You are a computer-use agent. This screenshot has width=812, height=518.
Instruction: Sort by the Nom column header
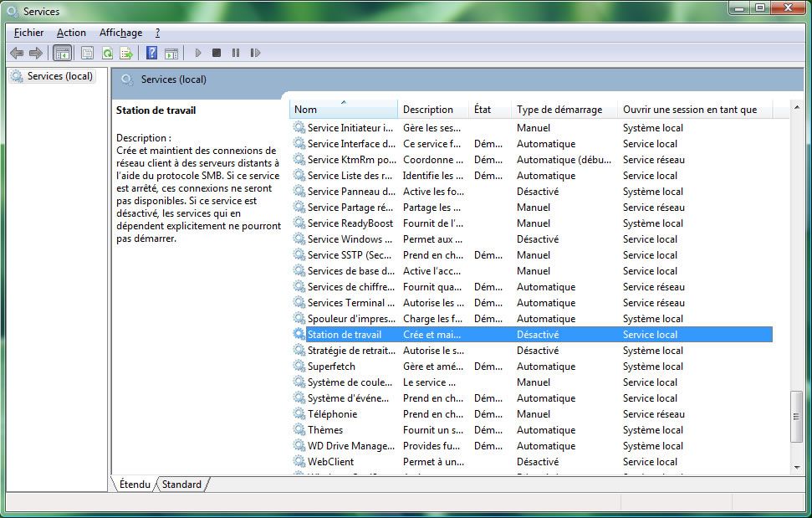tap(344, 110)
